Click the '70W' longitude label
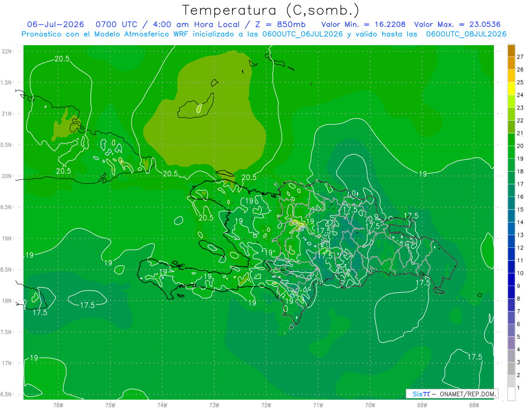This screenshot has width=532, height=411. [370, 405]
